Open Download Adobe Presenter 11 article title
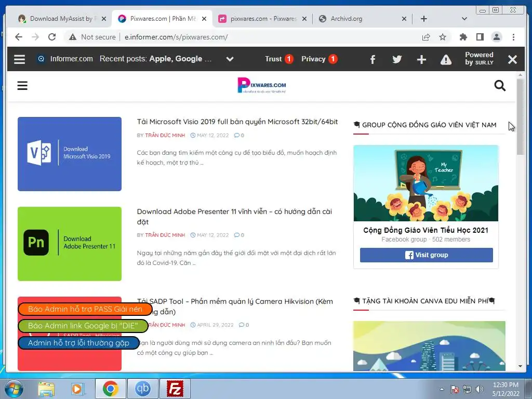532x399 pixels. (234, 217)
